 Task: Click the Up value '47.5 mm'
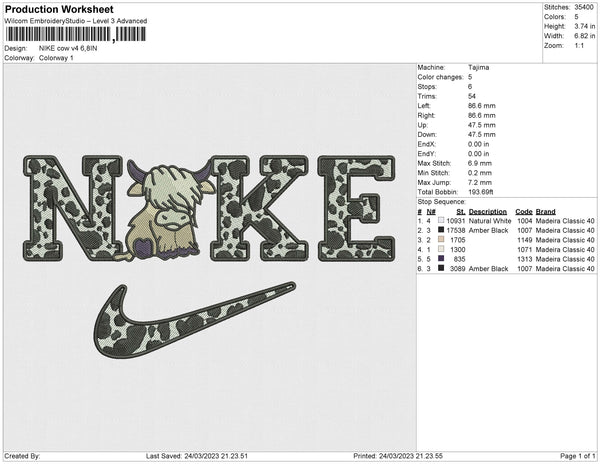481,125
